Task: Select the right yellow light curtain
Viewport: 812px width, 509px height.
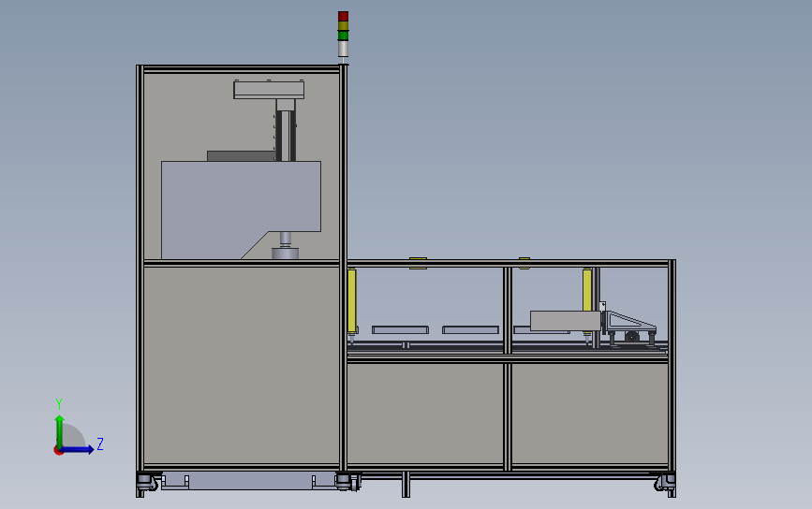Action: click(x=586, y=290)
